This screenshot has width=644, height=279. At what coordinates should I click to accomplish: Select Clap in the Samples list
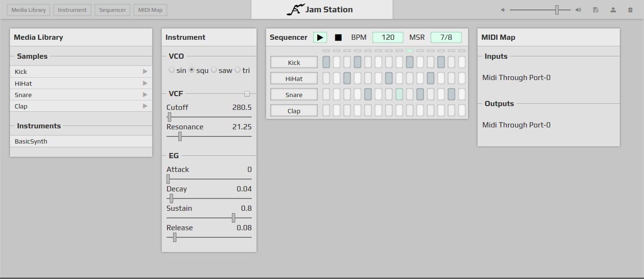81,106
